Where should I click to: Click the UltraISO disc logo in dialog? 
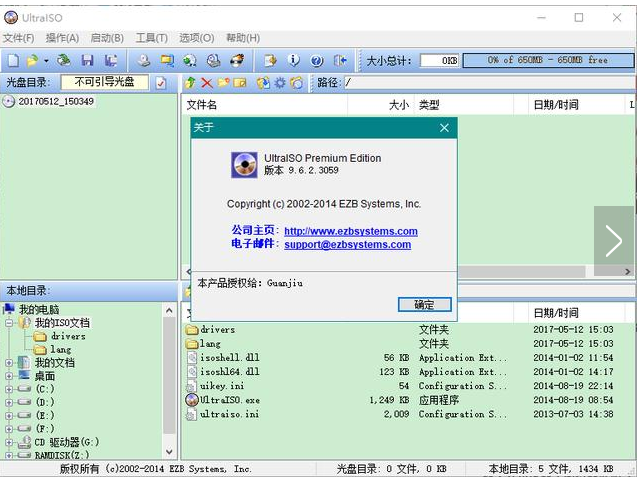(x=244, y=164)
